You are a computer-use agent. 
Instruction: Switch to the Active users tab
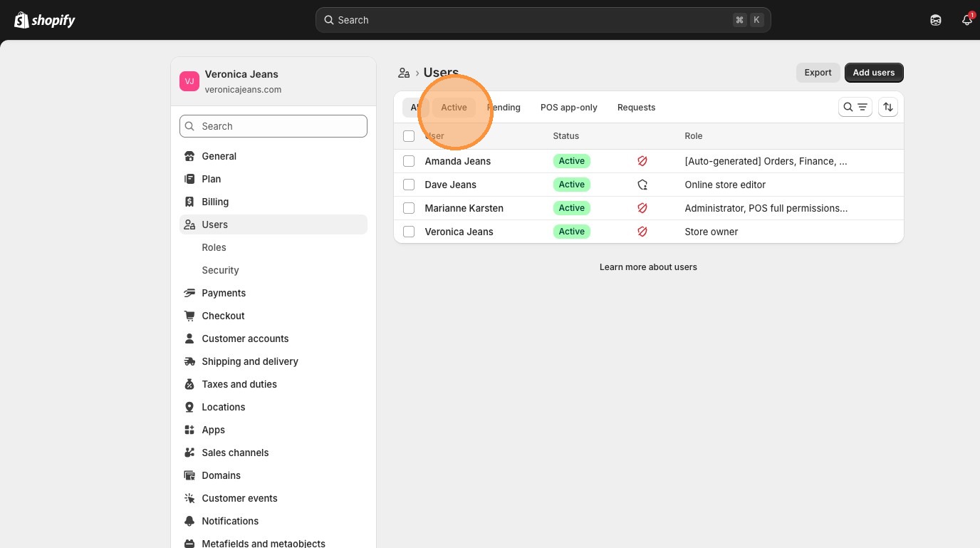(454, 108)
